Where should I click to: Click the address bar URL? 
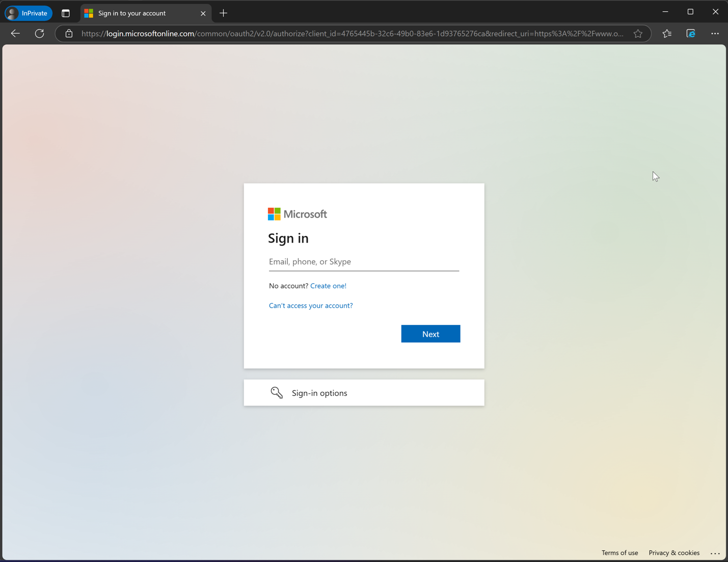click(352, 34)
